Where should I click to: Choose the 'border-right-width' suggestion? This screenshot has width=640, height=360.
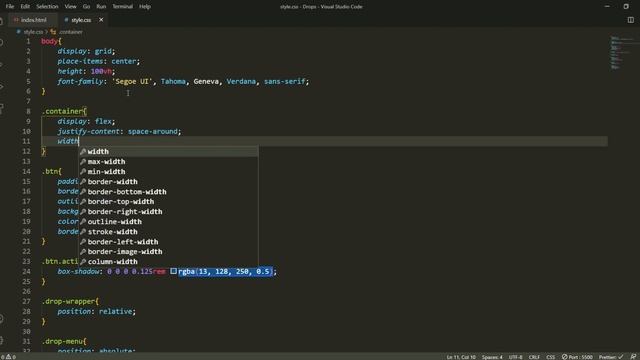(168, 211)
